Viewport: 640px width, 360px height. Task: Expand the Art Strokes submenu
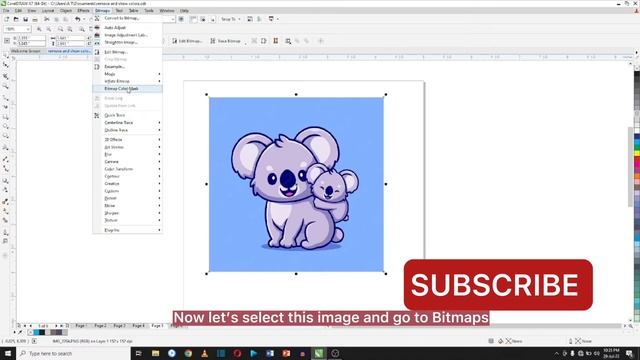[x=128, y=147]
